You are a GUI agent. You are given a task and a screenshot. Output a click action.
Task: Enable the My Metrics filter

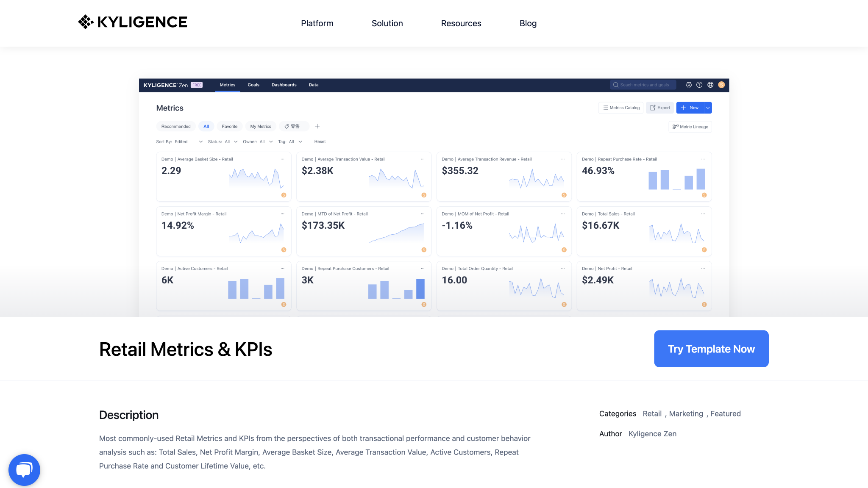point(260,126)
